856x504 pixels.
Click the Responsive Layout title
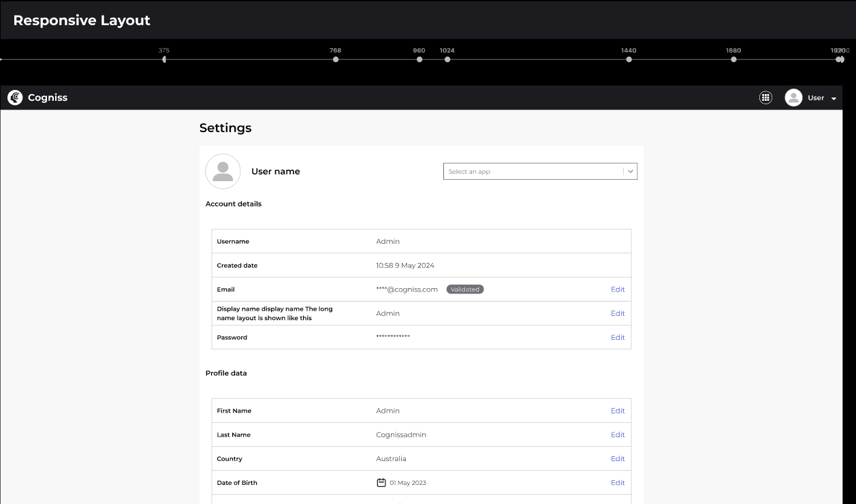coord(82,20)
